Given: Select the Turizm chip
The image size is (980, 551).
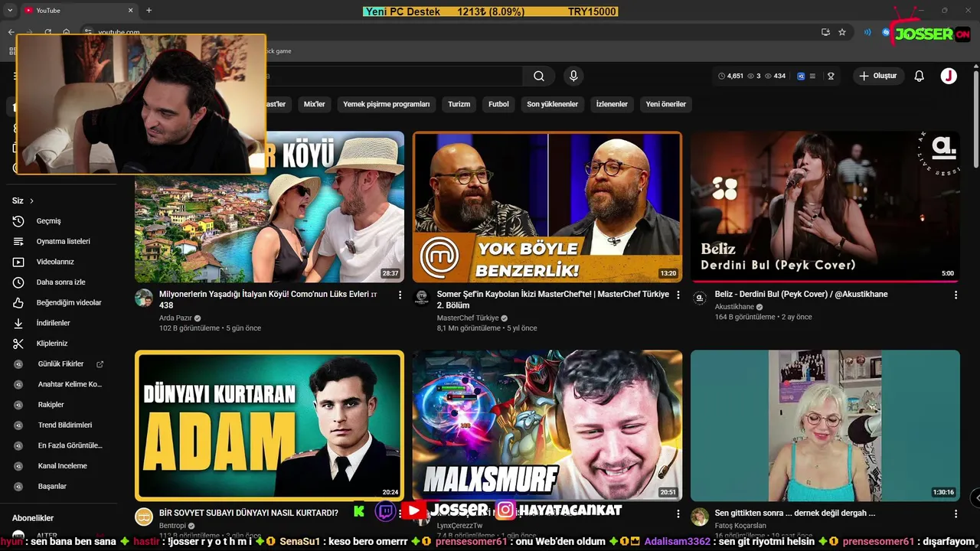Looking at the screenshot, I should (459, 104).
